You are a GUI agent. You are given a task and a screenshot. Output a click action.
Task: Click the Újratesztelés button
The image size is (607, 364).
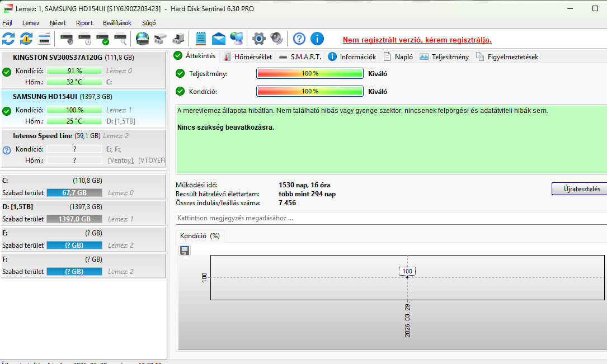(x=579, y=189)
